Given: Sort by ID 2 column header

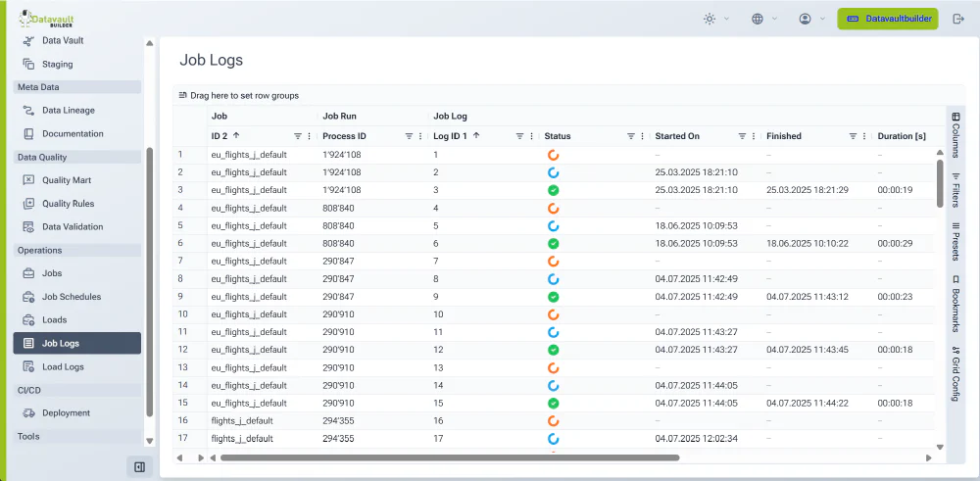Looking at the screenshot, I should 220,136.
